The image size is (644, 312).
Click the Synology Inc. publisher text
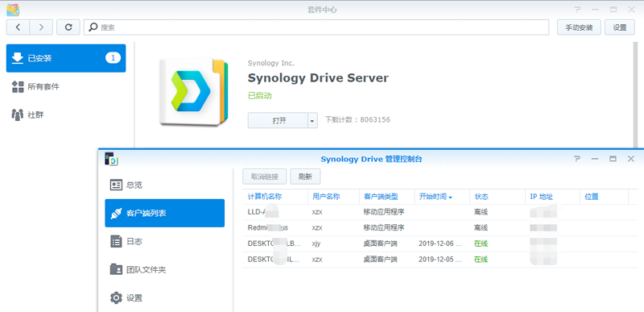tap(270, 64)
